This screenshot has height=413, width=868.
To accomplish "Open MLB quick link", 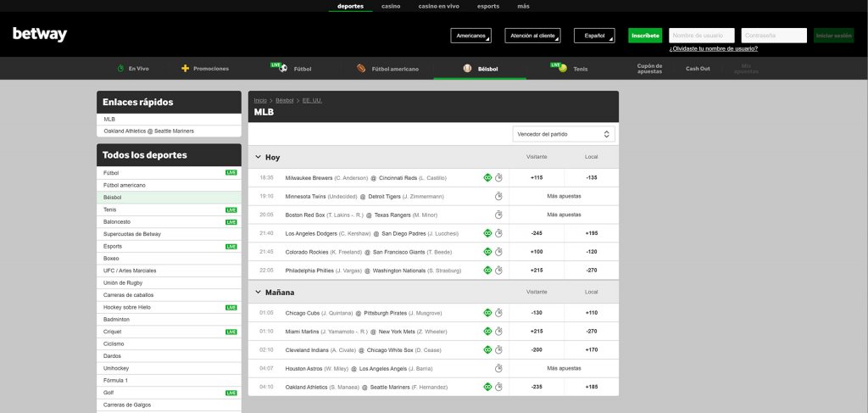I will tap(169, 120).
